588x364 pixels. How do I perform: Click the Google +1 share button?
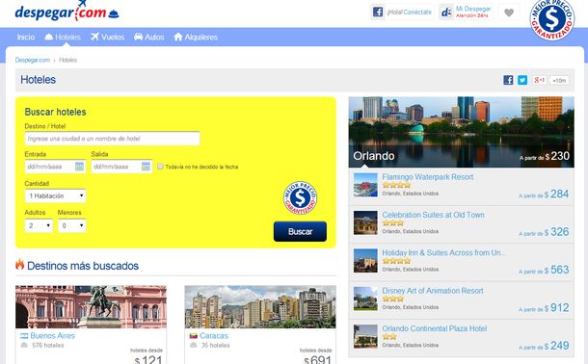coord(539,80)
